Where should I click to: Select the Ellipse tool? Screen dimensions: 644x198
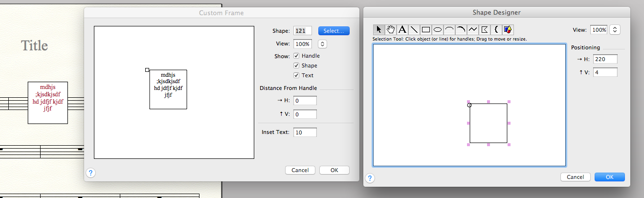click(438, 30)
